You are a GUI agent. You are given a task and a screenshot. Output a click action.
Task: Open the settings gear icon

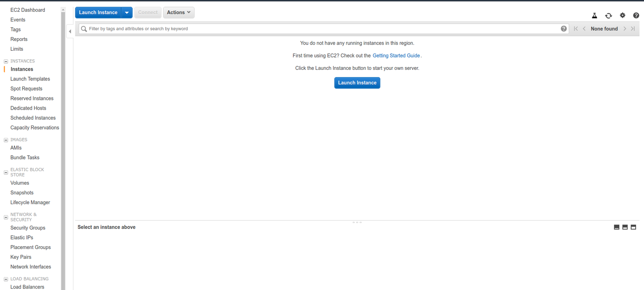pyautogui.click(x=623, y=16)
